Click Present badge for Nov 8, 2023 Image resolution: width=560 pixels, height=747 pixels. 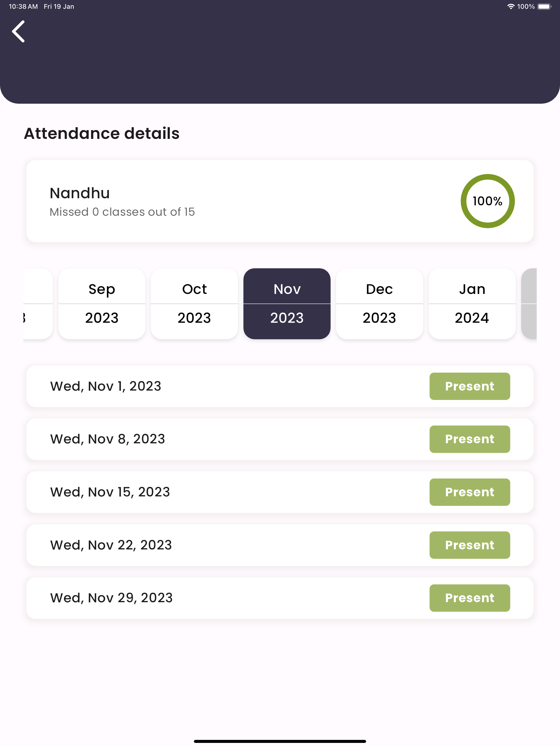(x=469, y=439)
